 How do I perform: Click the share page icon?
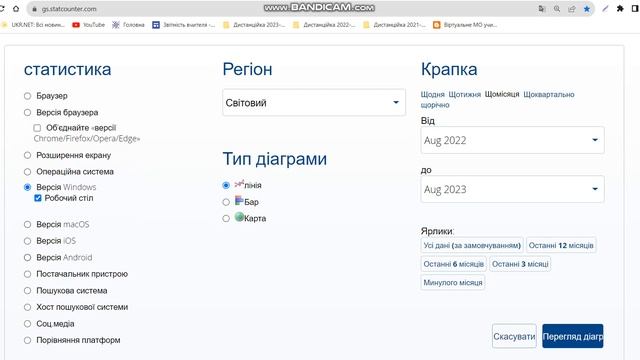pyautogui.click(x=572, y=9)
